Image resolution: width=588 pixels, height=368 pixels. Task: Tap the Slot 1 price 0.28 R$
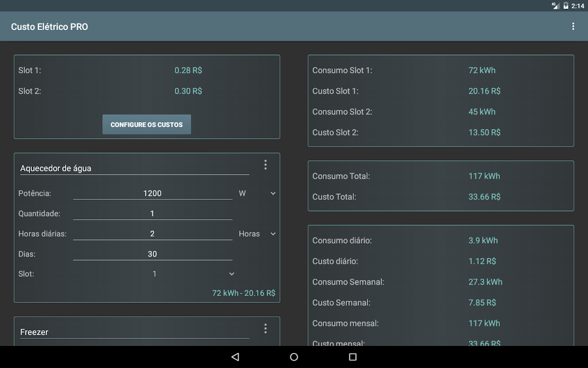point(188,70)
